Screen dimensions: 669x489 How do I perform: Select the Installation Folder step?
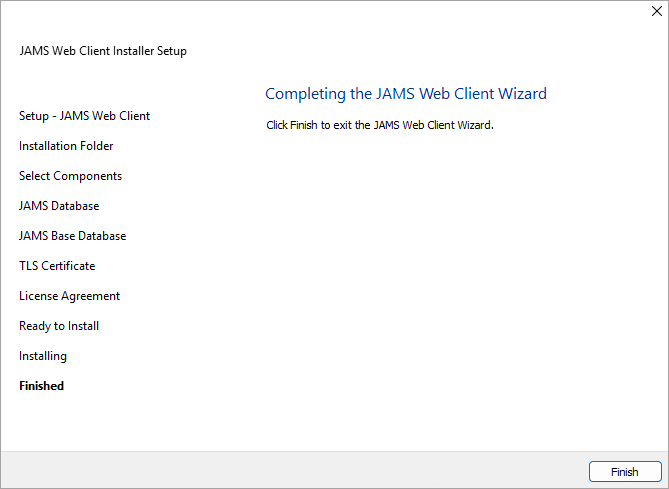pyautogui.click(x=66, y=146)
